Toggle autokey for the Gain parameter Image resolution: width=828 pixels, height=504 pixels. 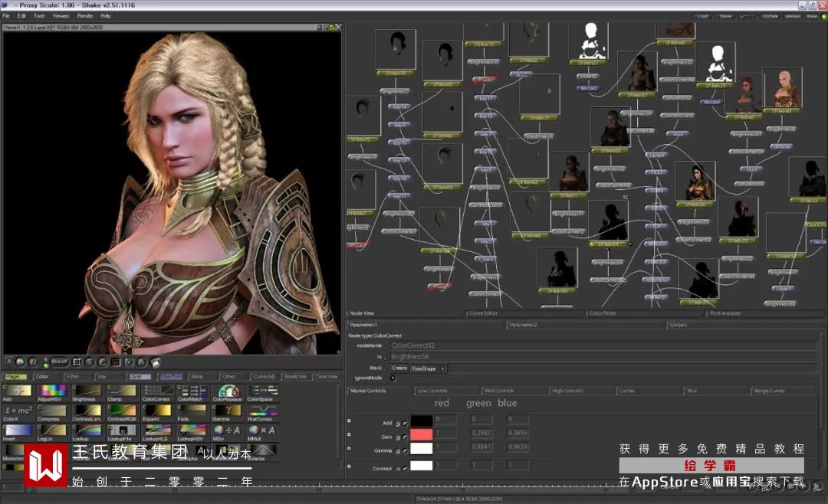click(x=398, y=437)
